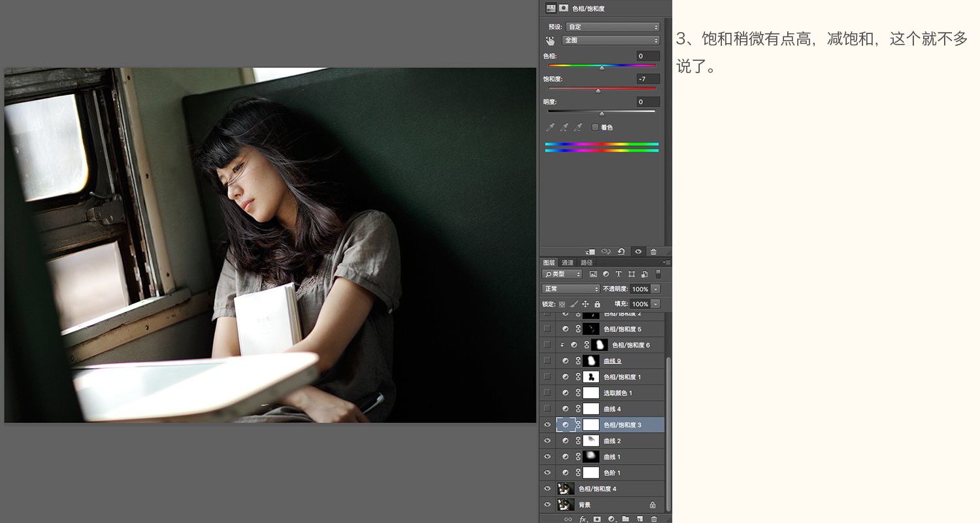Click the add layer style fx icon
The image size is (980, 523).
[x=583, y=518]
